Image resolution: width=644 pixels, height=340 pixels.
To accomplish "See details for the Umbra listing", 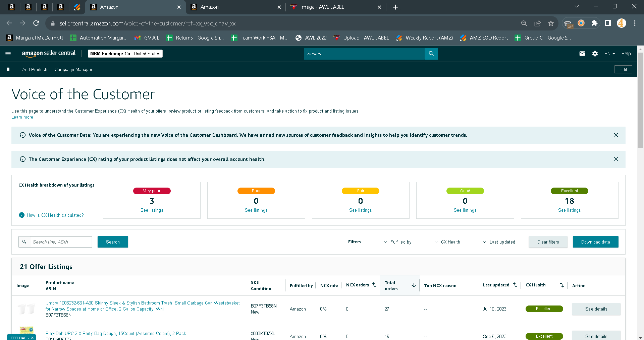I will pos(596,309).
